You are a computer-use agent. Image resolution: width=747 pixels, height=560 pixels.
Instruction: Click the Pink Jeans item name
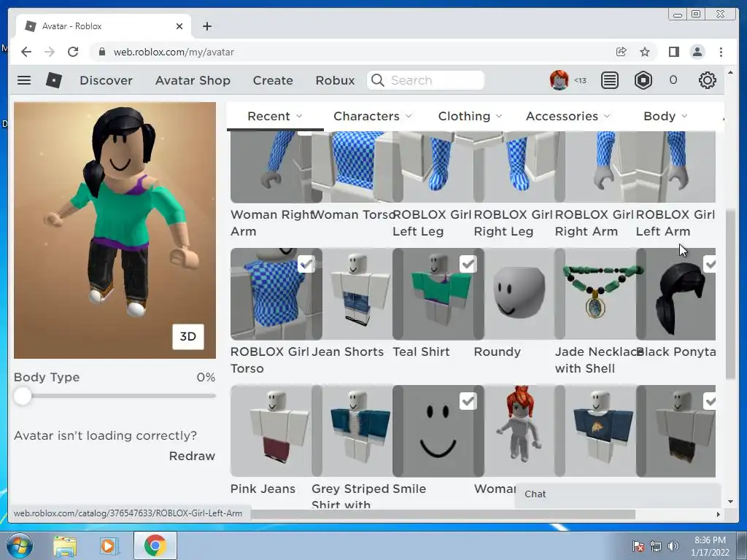[263, 489]
